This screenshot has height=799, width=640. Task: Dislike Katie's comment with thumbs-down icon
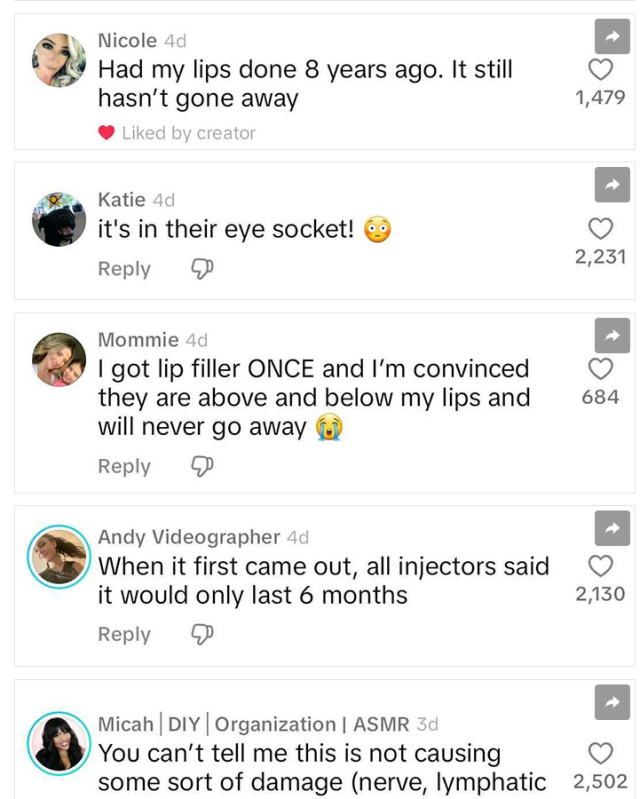coord(201,269)
